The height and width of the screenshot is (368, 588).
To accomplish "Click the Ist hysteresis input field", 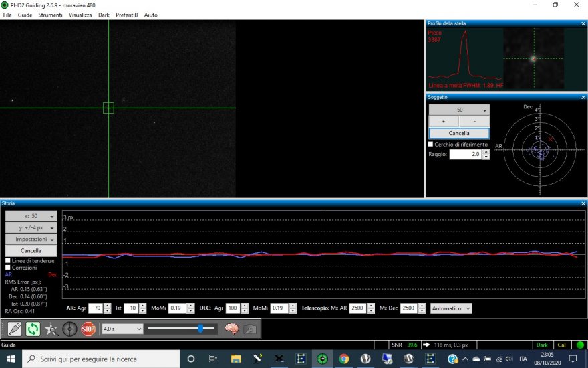I will 131,308.
